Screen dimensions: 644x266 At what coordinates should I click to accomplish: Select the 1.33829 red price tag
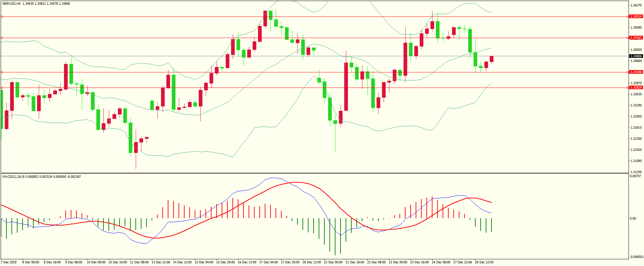636,88
